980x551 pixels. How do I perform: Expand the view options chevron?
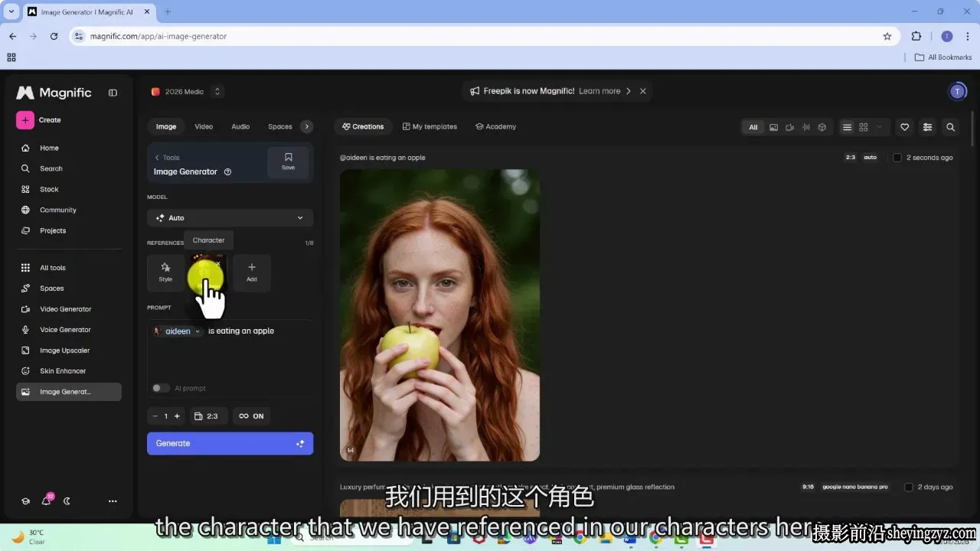pyautogui.click(x=879, y=127)
